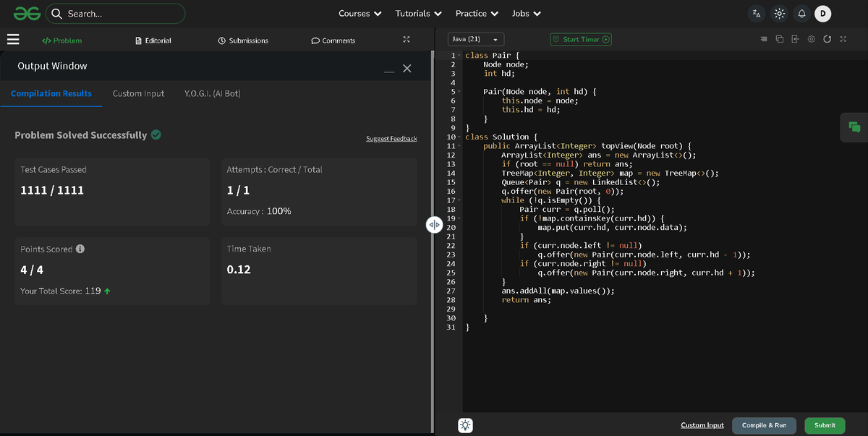The image size is (868, 436).
Task: Open the Java (21) language dropdown
Action: (476, 39)
